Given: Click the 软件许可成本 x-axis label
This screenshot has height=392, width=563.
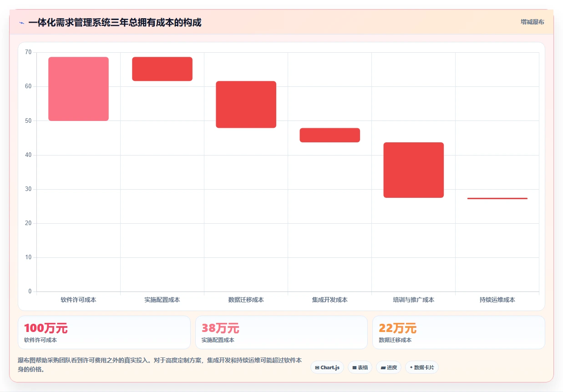Looking at the screenshot, I should pos(78,300).
